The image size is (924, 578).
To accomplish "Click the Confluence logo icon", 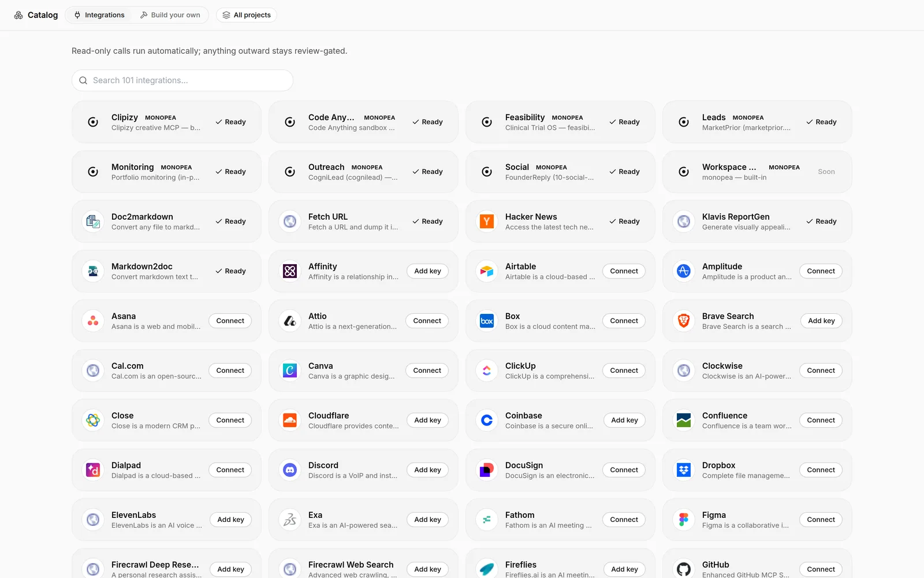I will pyautogui.click(x=684, y=420).
